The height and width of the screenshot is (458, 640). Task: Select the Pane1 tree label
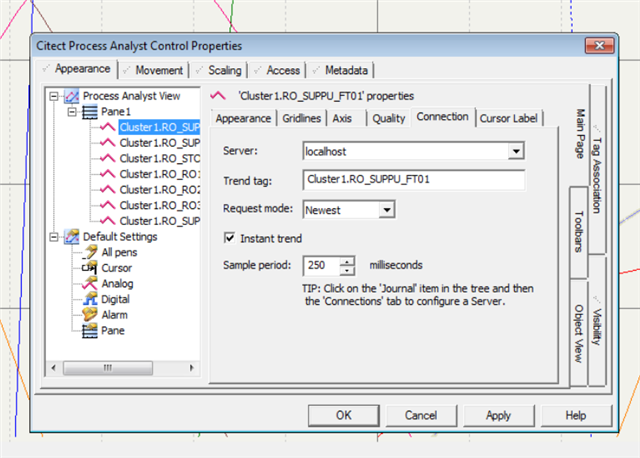[x=116, y=112]
